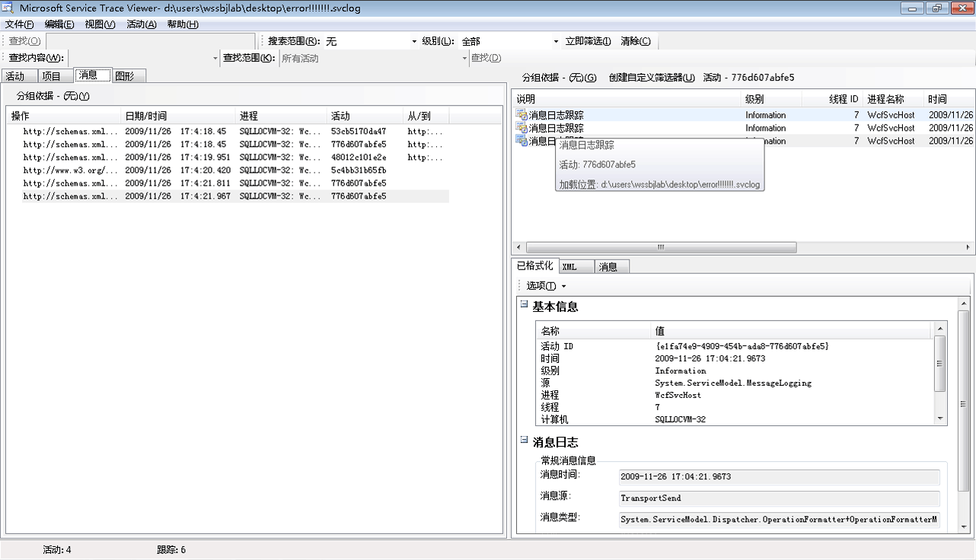Sort by the 说明 column header
Screen dimensions: 976x560
coord(627,99)
